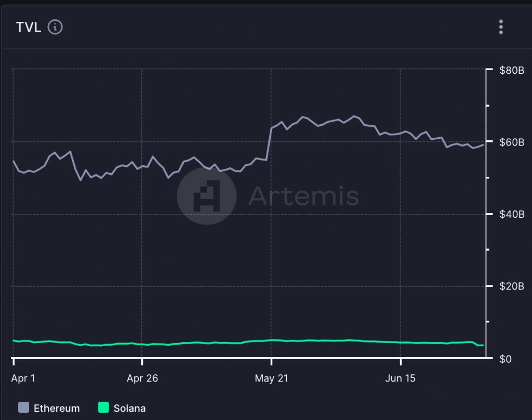Click the Solana legend label
The image size is (532, 420).
[x=129, y=408]
